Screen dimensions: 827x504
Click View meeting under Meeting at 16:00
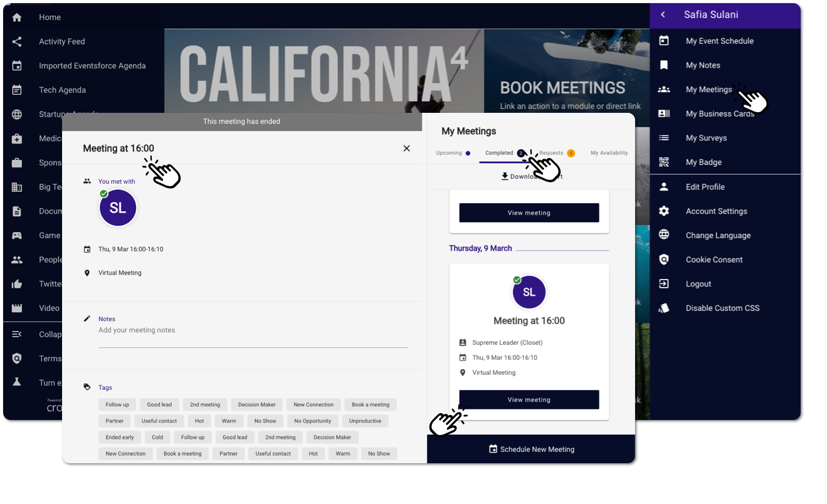[x=529, y=400]
